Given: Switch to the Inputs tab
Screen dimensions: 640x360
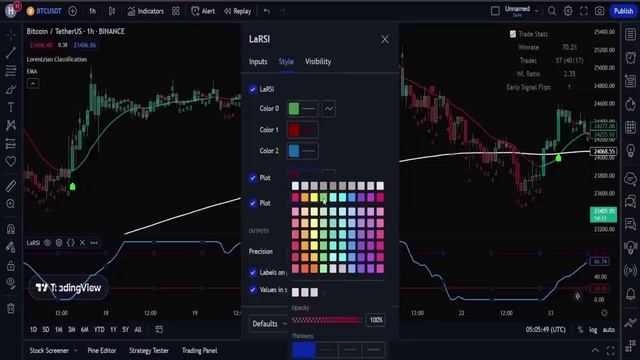Looking at the screenshot, I should (x=258, y=62).
